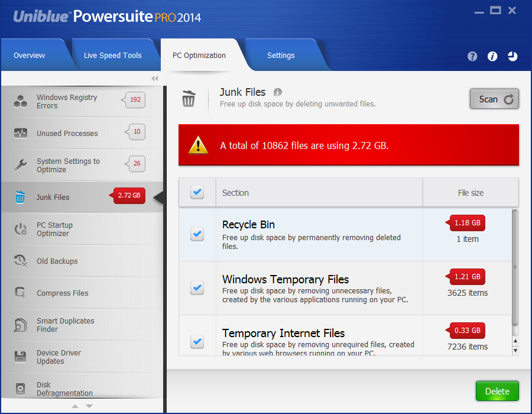532x414 pixels.
Task: Click the Windows Registry Errors cubes icon
Action: (20, 101)
